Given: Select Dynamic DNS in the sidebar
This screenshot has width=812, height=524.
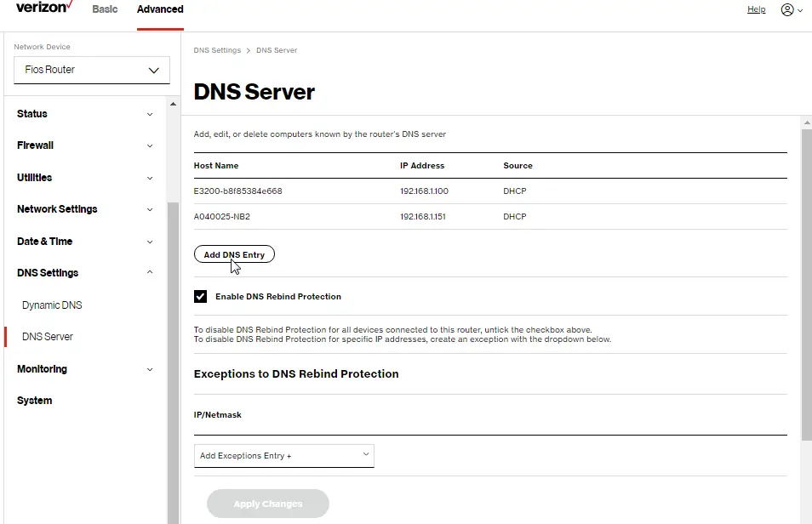Looking at the screenshot, I should [53, 305].
